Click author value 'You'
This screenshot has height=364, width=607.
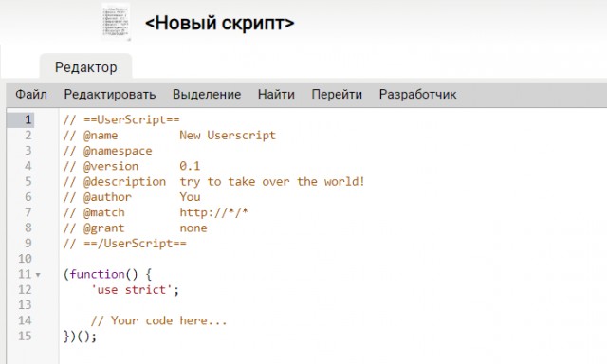pyautogui.click(x=190, y=197)
